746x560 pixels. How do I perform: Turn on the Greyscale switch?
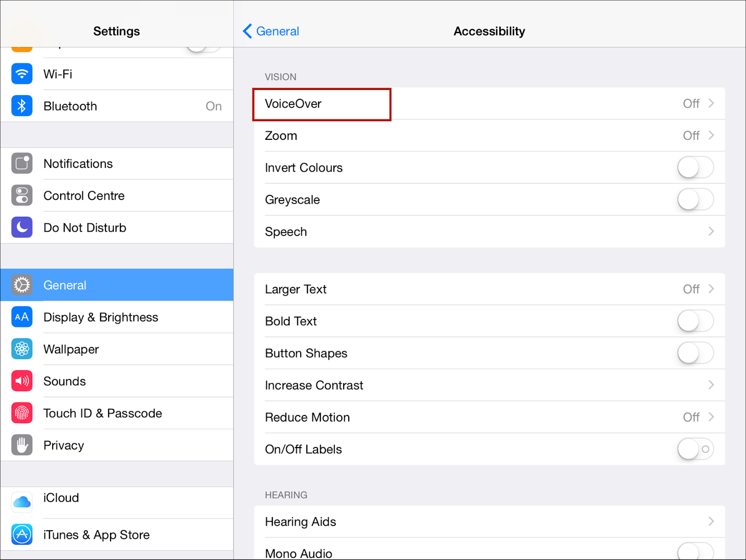695,200
